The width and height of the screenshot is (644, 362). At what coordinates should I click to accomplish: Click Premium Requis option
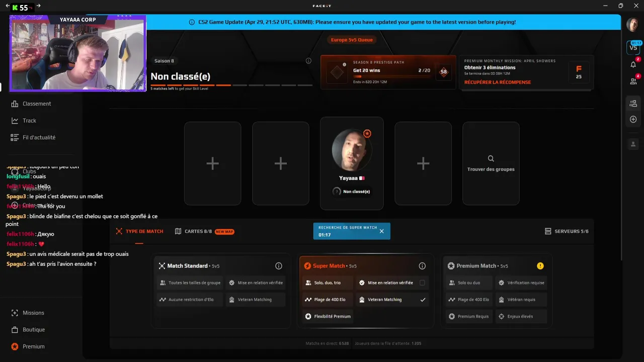coord(469,316)
